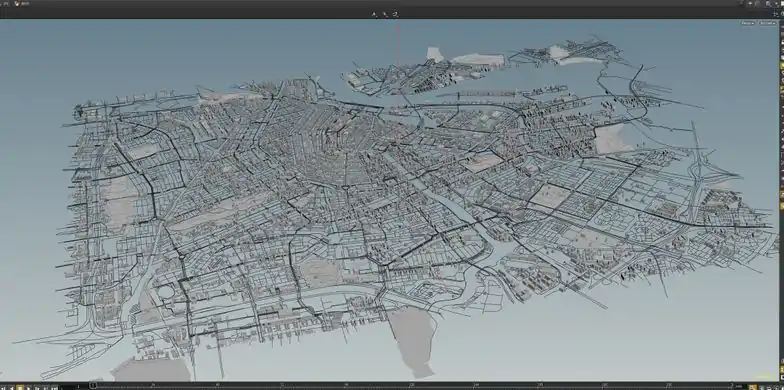Viewport: 784px width, 390px height.
Task: Open the Persp viewport menu dropdown
Action: (x=748, y=23)
